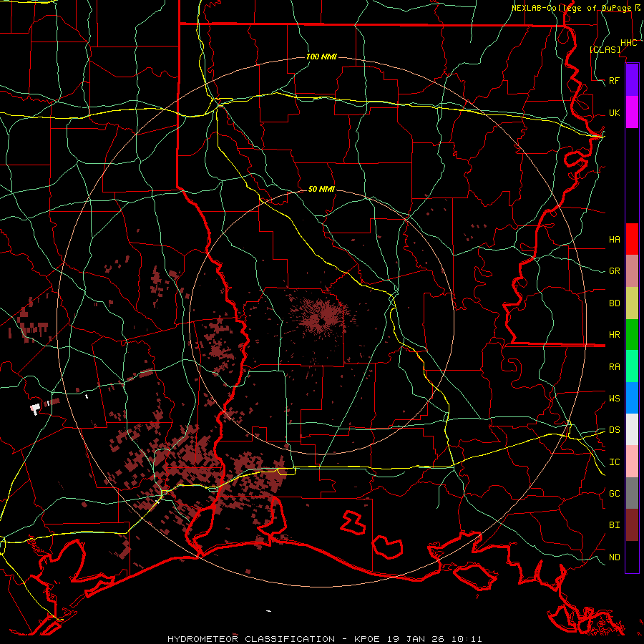Click the WS legend label

click(614, 398)
